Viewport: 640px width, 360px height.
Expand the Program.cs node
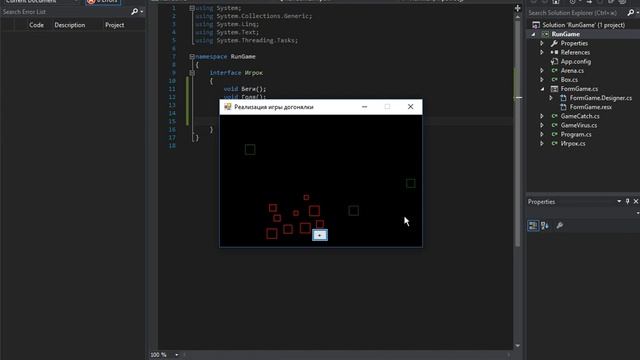(x=542, y=134)
